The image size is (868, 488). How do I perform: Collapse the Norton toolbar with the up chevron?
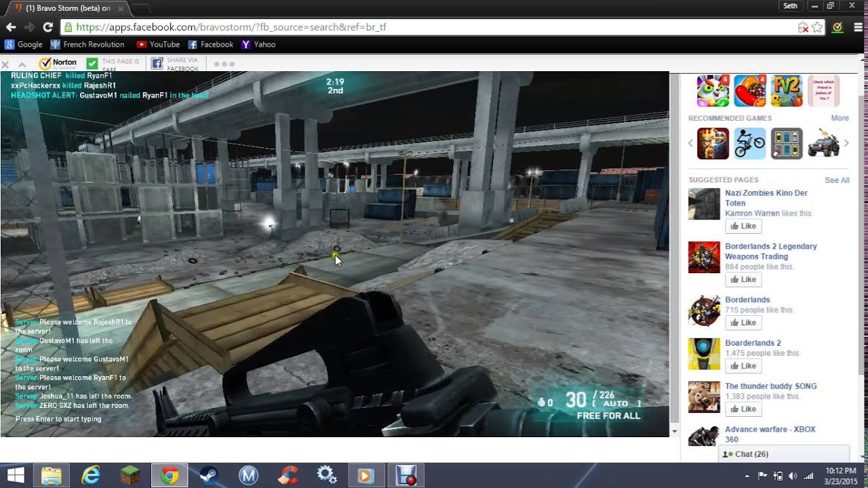point(22,64)
